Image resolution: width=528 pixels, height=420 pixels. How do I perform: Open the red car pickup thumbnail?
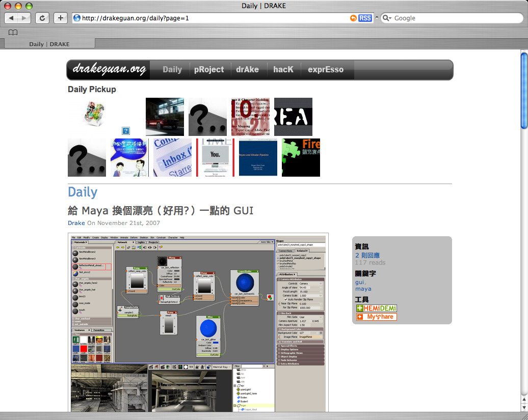coord(165,117)
